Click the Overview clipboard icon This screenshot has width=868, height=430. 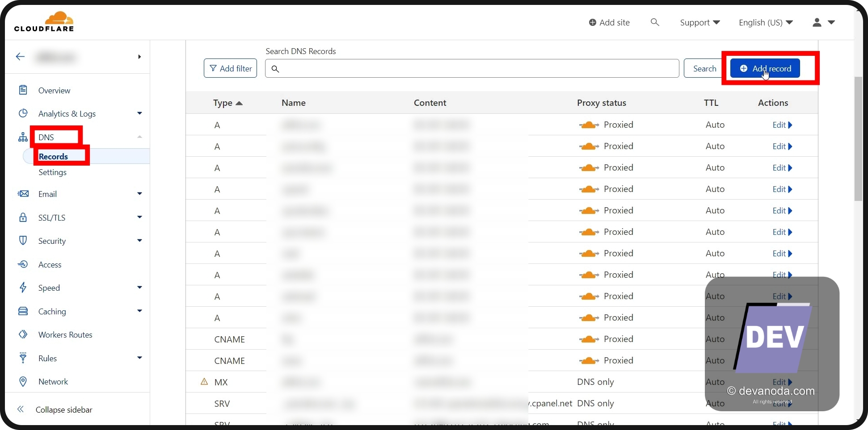tap(23, 90)
